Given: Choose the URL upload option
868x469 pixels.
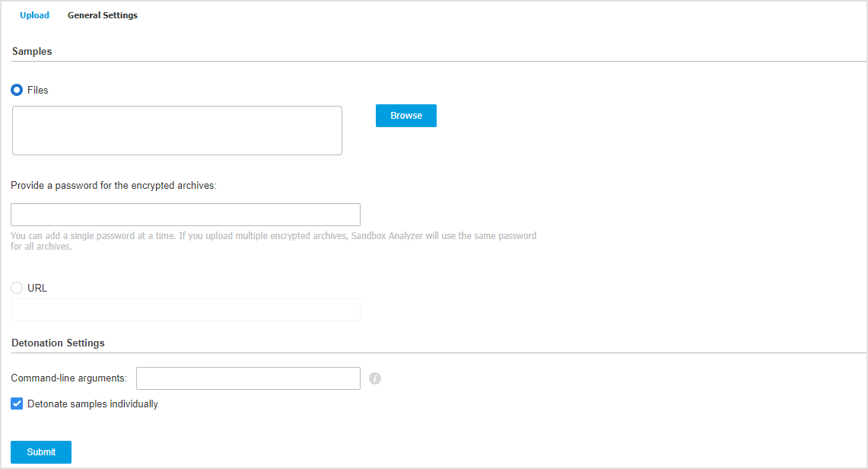Looking at the screenshot, I should pos(17,288).
